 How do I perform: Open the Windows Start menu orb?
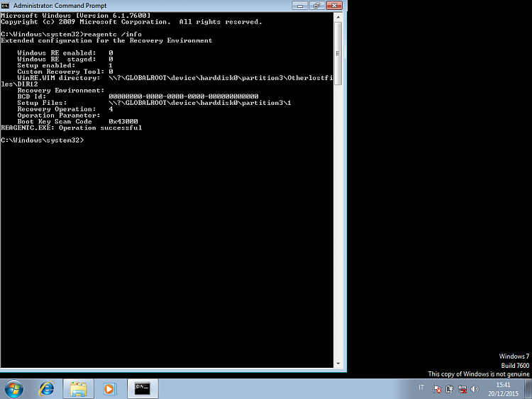click(x=14, y=389)
